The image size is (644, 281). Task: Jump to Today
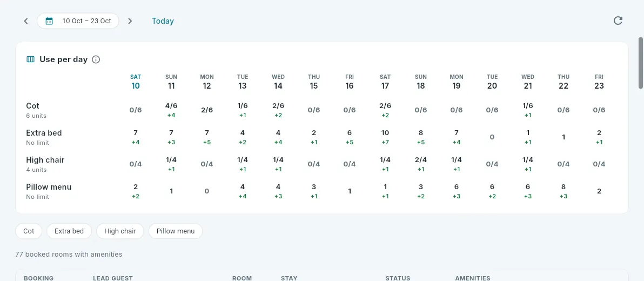coord(163,21)
